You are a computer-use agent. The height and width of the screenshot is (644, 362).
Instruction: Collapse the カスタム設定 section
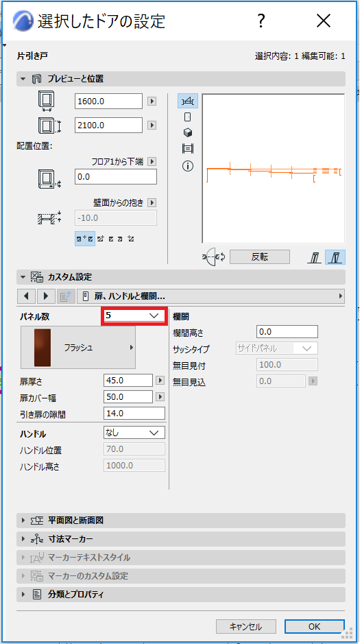tap(23, 277)
